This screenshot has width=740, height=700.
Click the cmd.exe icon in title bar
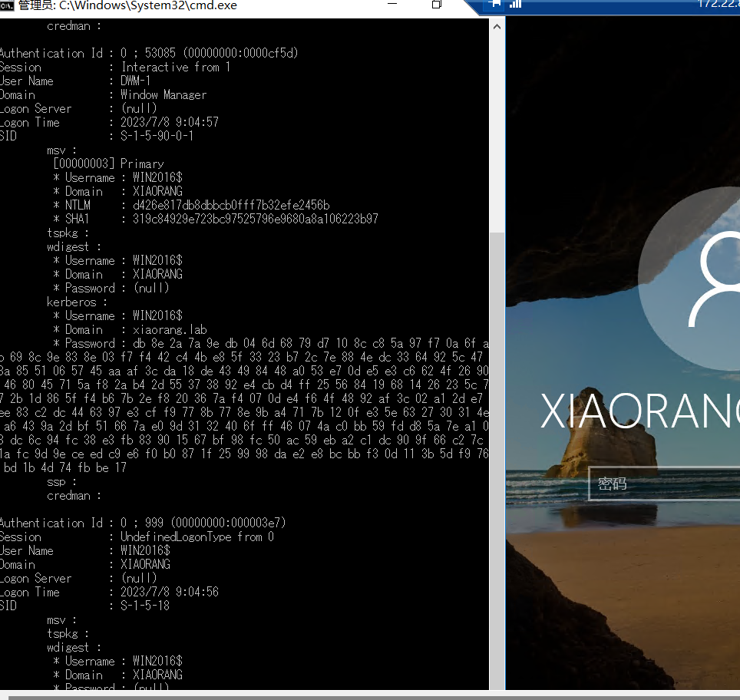6,5
